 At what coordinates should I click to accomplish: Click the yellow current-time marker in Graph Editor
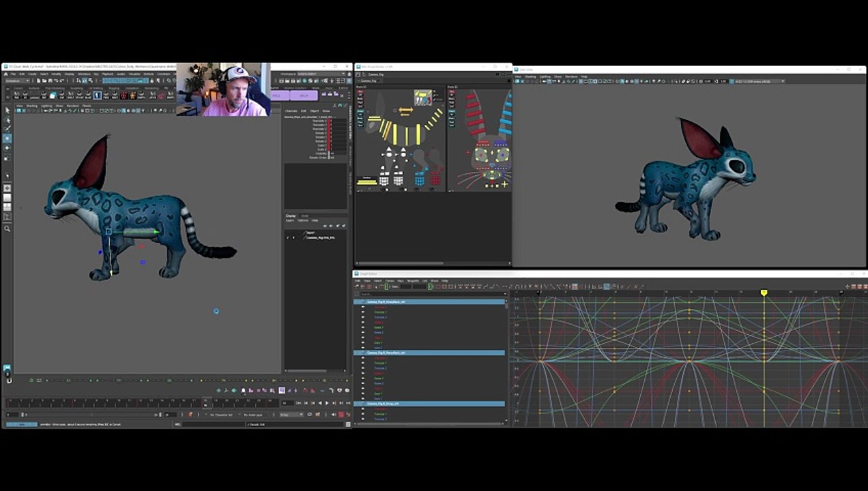[764, 293]
